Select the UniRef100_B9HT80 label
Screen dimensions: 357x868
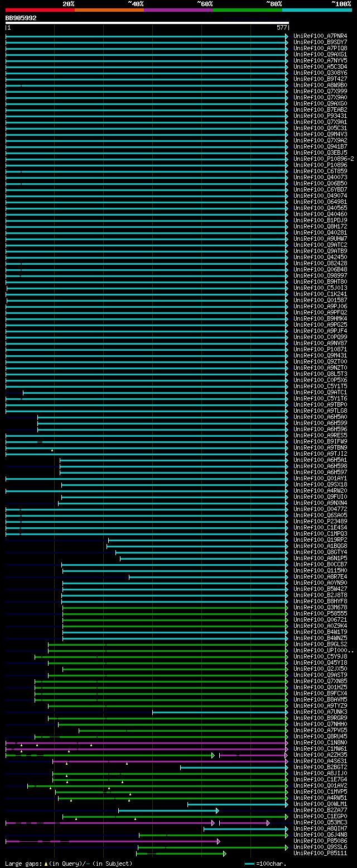point(320,282)
